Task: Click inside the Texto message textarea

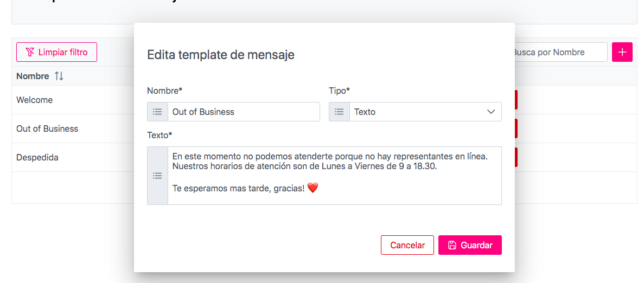Action: click(x=334, y=175)
